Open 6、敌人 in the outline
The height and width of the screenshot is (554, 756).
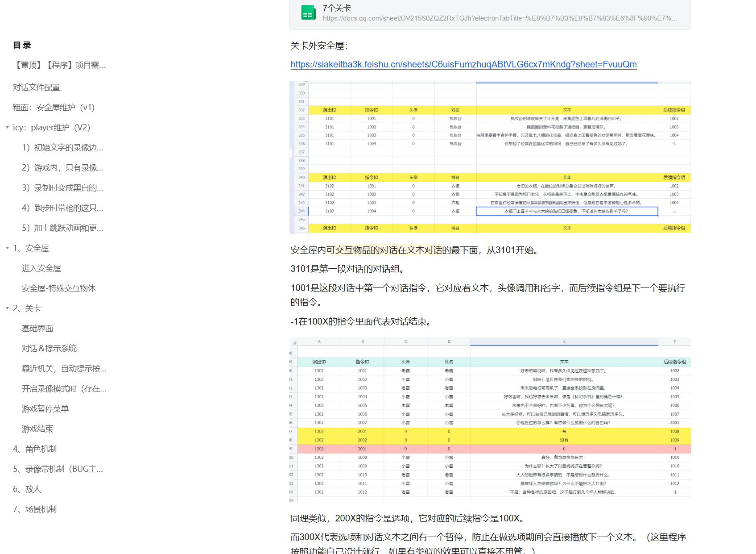coord(27,489)
